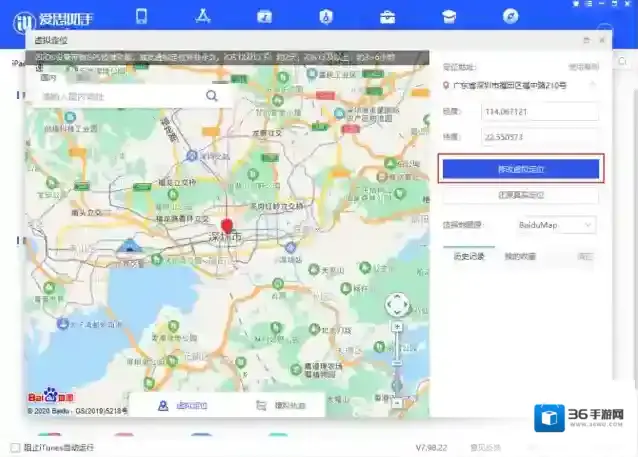Click the i4 assistant logo
Screen dimensions: 638x457
tap(53, 20)
